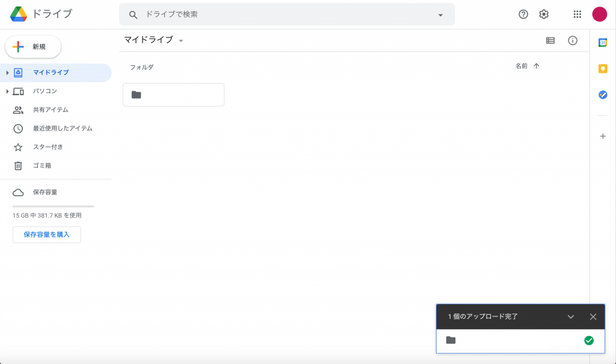
Task: Collapse the upload complete panel
Action: pyautogui.click(x=571, y=317)
